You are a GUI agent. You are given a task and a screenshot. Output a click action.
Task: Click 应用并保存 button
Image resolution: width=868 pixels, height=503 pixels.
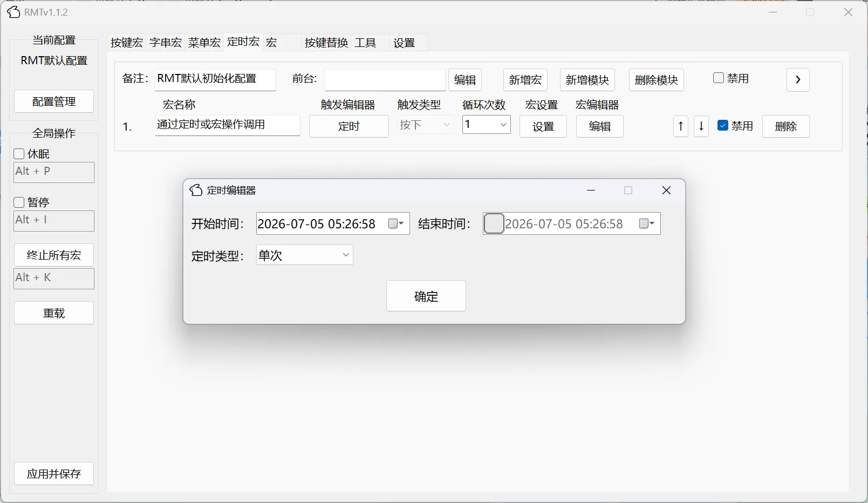pos(54,474)
